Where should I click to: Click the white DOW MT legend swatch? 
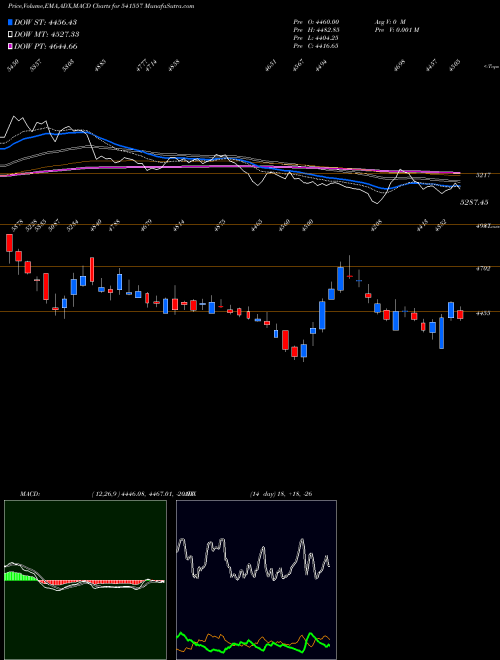tap(10, 35)
